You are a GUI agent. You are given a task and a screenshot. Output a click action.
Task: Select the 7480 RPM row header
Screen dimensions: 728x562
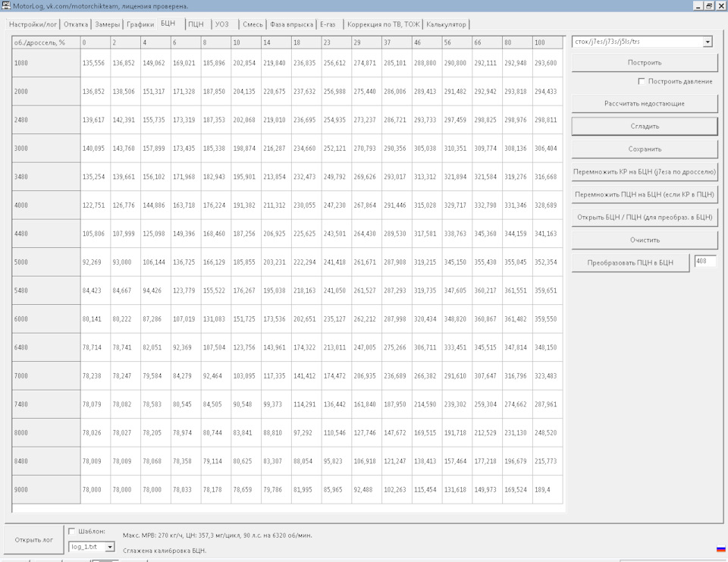pos(46,404)
